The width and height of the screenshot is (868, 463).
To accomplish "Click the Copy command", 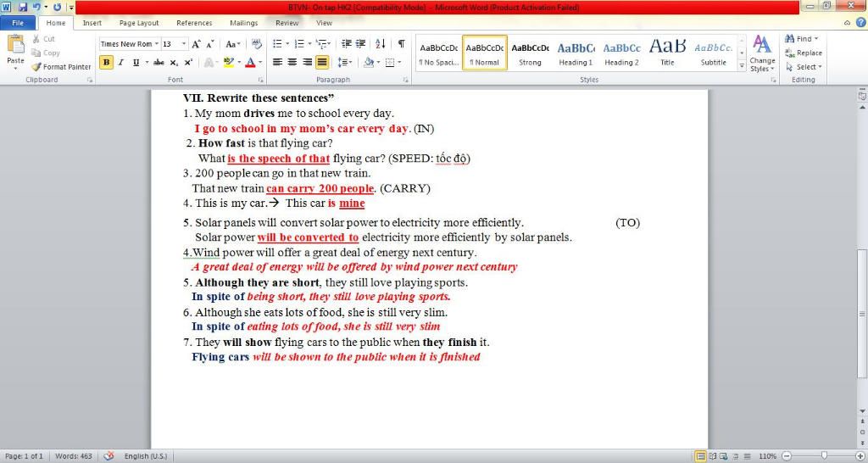I will coord(46,53).
